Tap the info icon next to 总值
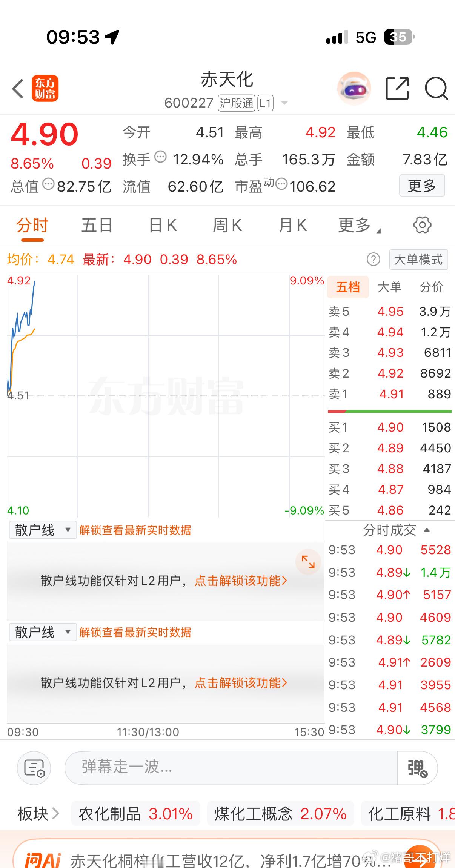 (48, 184)
